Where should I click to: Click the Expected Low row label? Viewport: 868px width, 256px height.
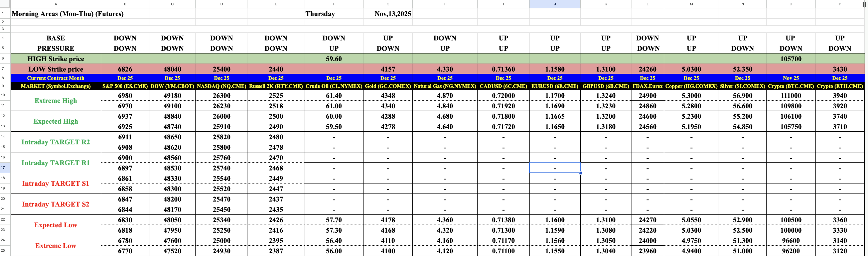(x=55, y=225)
